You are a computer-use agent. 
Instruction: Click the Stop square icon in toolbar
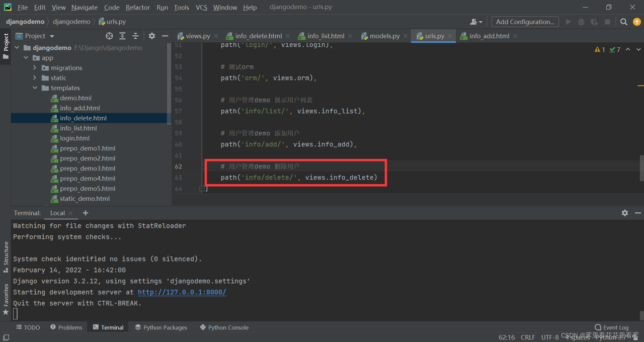coord(607,22)
